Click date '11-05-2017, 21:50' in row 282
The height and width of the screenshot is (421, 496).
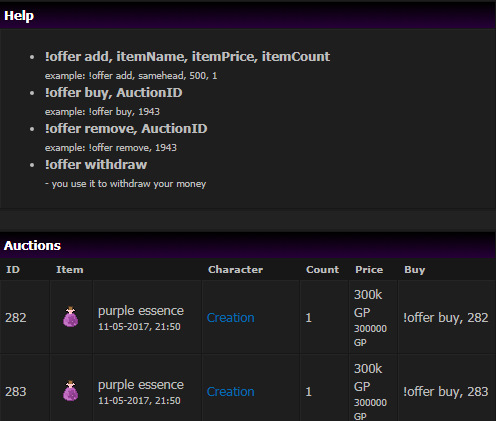click(139, 327)
